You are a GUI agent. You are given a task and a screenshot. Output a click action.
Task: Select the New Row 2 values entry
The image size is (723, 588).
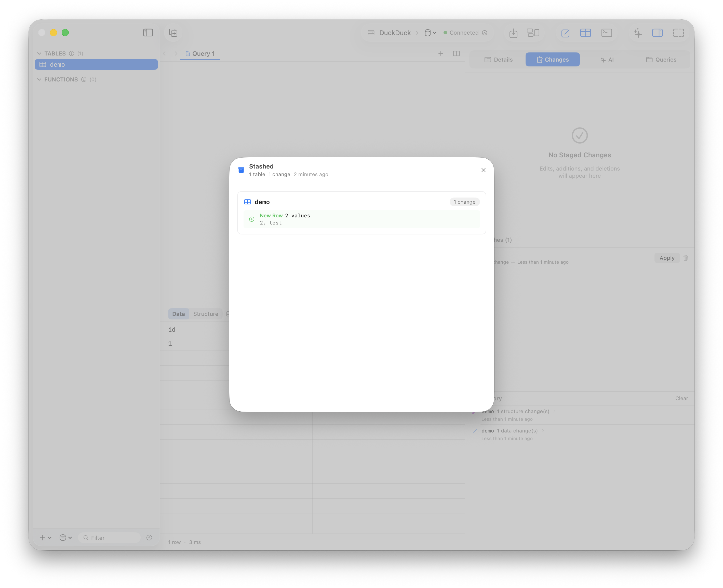coord(361,219)
